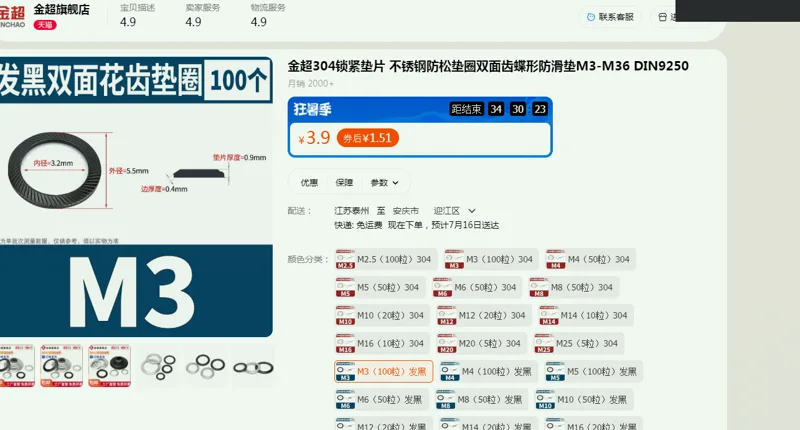Pick the M6（50粒）发黑 variant
This screenshot has width=800, height=430.
382,399
